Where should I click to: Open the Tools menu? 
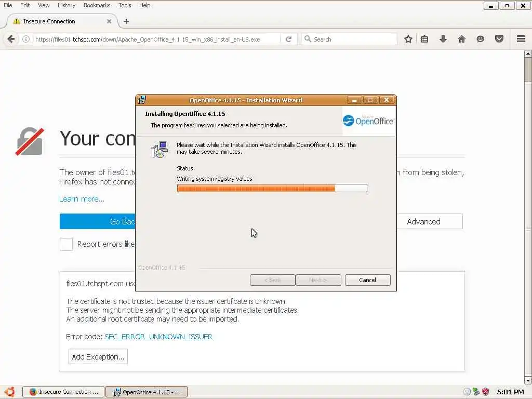coord(125,5)
